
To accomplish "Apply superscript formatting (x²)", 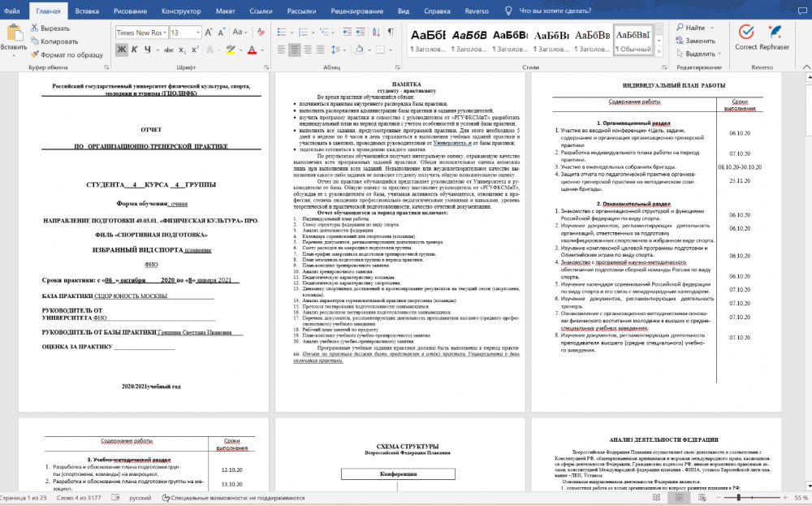I will click(195, 50).
